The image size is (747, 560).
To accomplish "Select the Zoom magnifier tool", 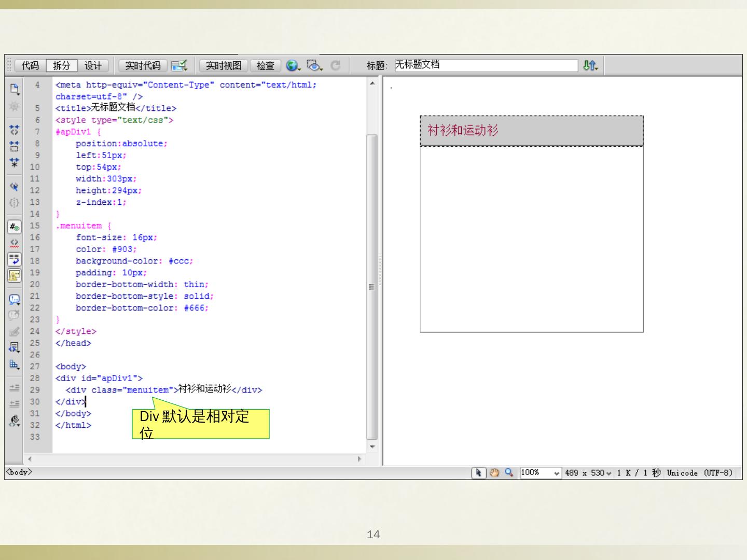I will tap(509, 472).
